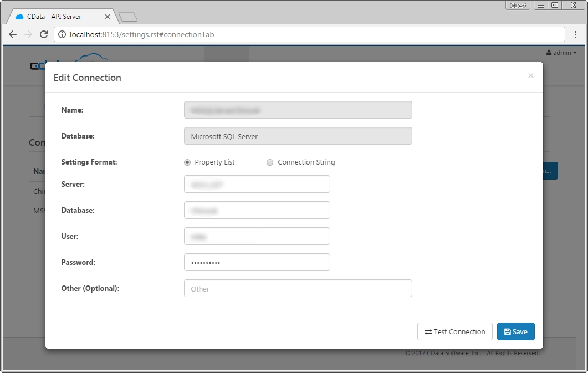Select the CData - API Server browser tab
This screenshot has width=588, height=373.
point(62,17)
